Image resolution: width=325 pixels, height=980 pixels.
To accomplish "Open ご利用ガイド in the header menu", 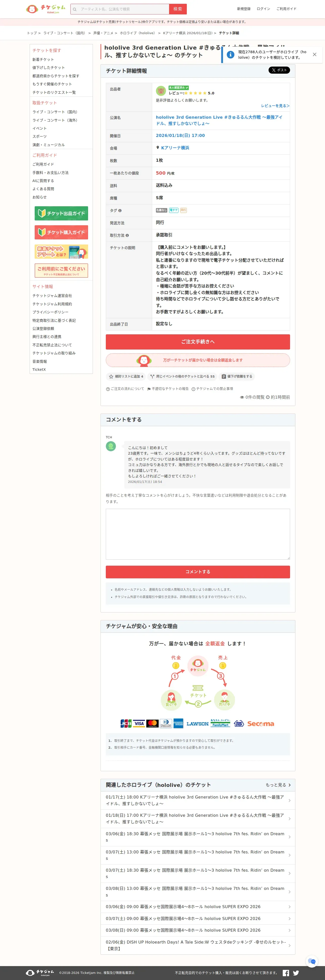I will 286,9.
